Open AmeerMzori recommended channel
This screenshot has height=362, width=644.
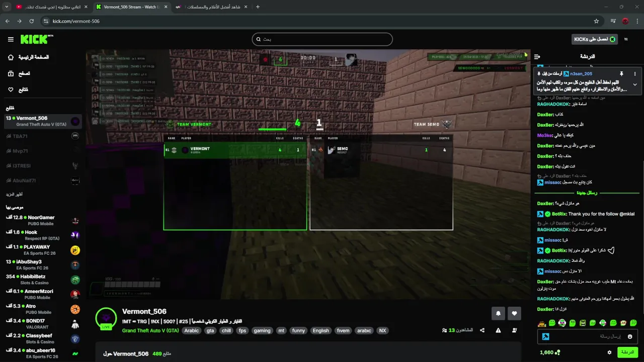click(43, 294)
